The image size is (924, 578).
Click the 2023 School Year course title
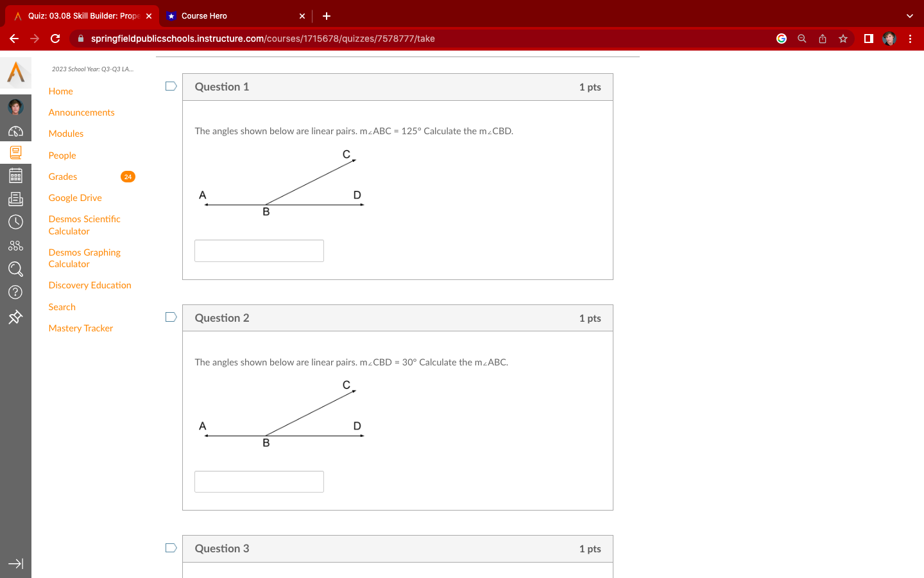(x=93, y=69)
